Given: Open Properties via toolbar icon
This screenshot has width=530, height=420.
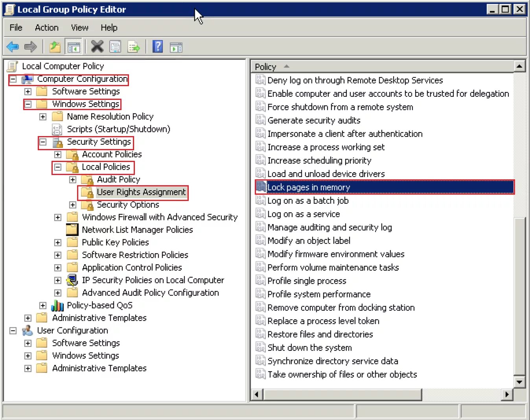Looking at the screenshot, I should coord(115,47).
